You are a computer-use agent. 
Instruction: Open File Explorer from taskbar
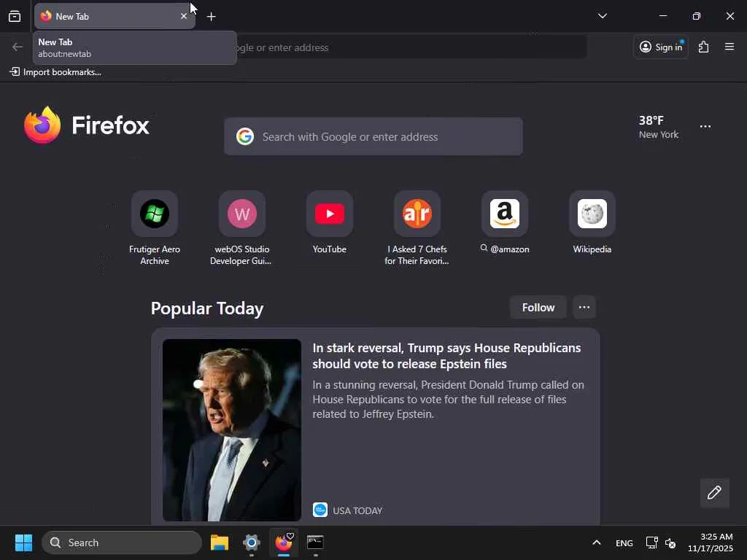point(220,542)
